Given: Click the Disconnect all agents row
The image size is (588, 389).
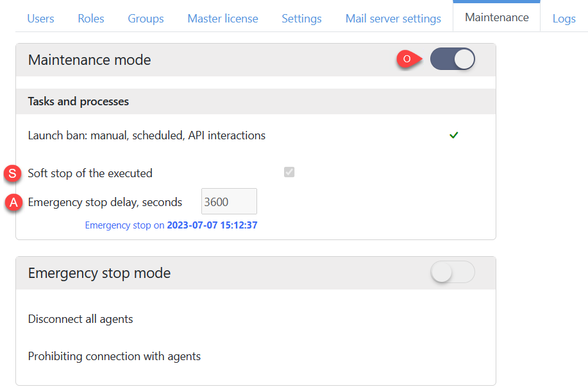Looking at the screenshot, I should point(80,319).
